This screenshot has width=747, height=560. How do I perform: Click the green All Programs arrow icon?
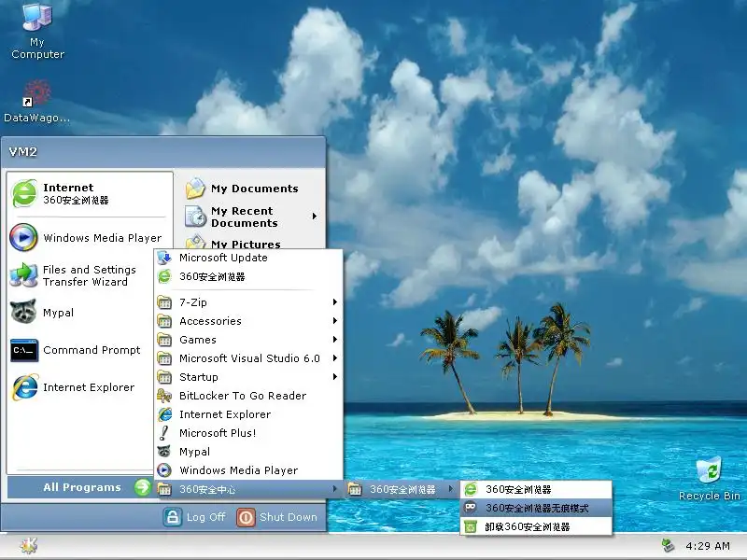[142, 487]
